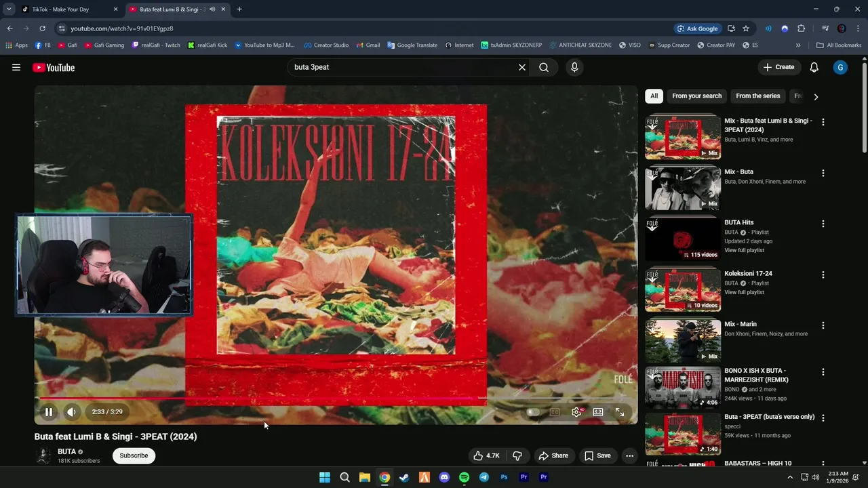Screen dimensions: 868x488
Task: Click Ask Google in address bar
Action: pyautogui.click(x=697, y=28)
